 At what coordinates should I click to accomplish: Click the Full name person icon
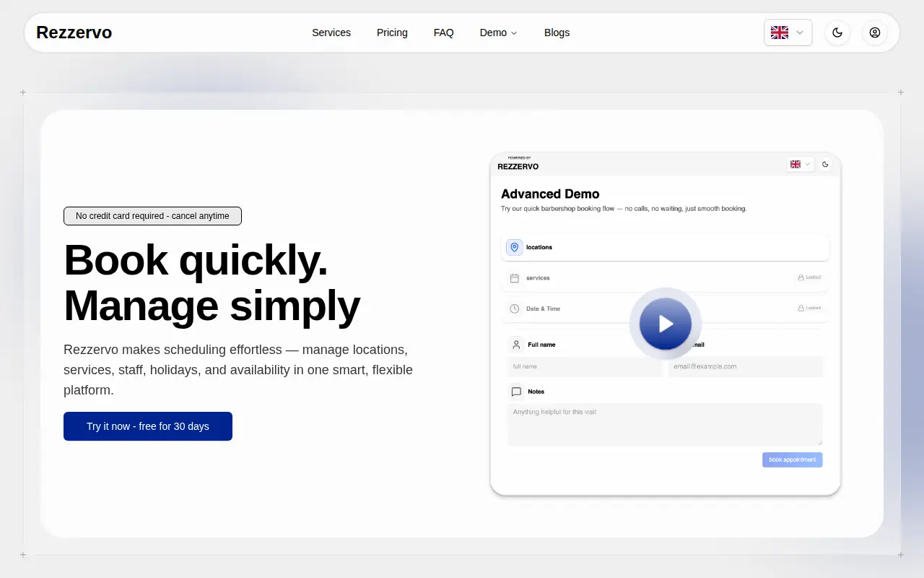click(516, 345)
